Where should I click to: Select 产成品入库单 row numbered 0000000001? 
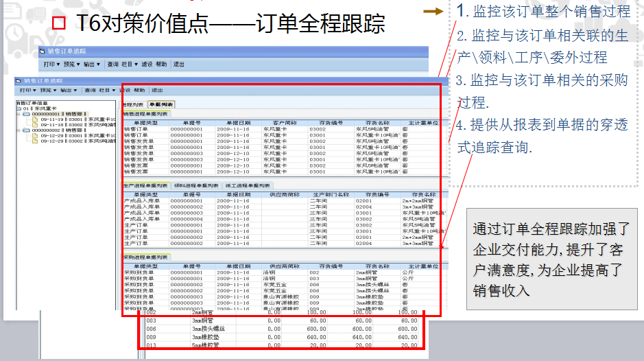pyautogui.click(x=284, y=200)
